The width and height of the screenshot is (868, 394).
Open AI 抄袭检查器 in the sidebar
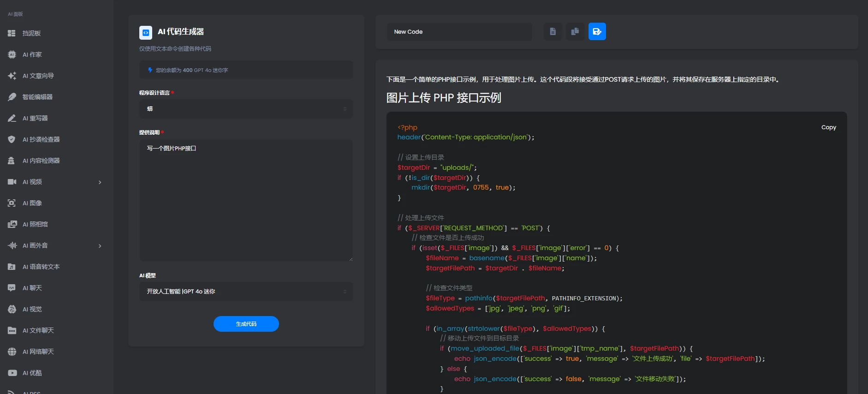41,139
